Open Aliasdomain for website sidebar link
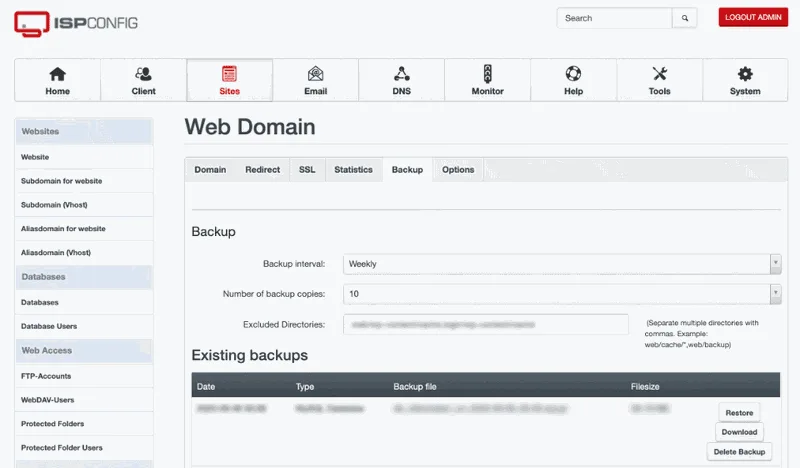The height and width of the screenshot is (468, 800). [84, 229]
